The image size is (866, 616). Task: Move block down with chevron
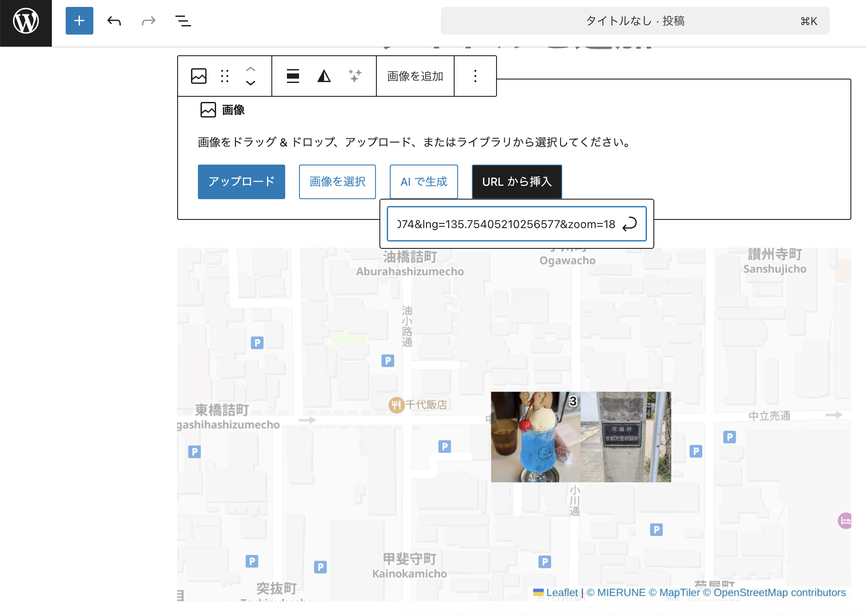(x=251, y=83)
